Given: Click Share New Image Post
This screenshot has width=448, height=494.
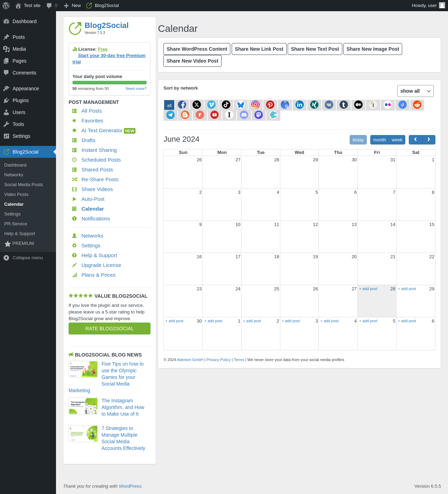Looking at the screenshot, I should pos(373,49).
